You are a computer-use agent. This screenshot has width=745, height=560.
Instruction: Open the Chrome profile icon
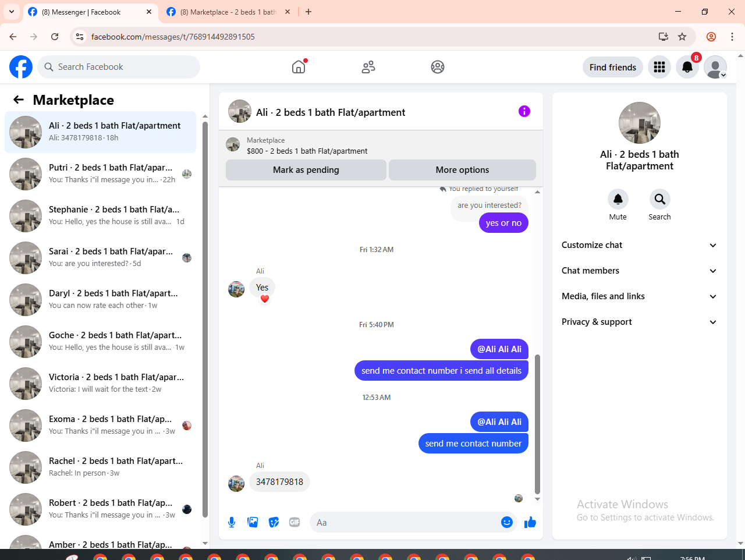coord(711,37)
